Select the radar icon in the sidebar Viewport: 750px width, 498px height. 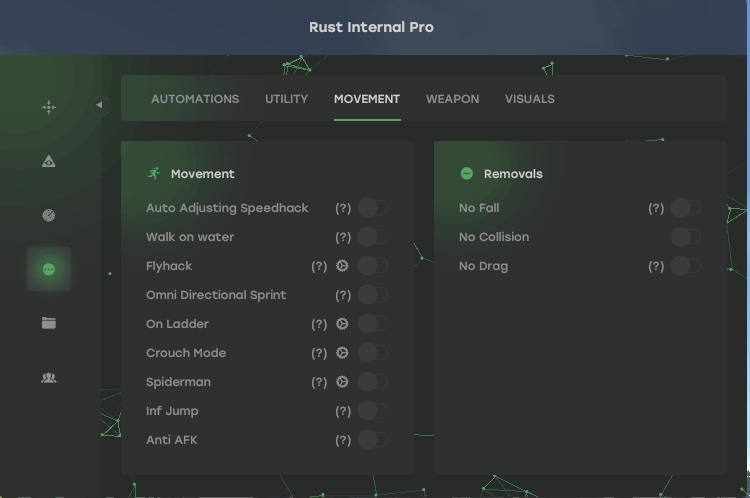click(49, 215)
